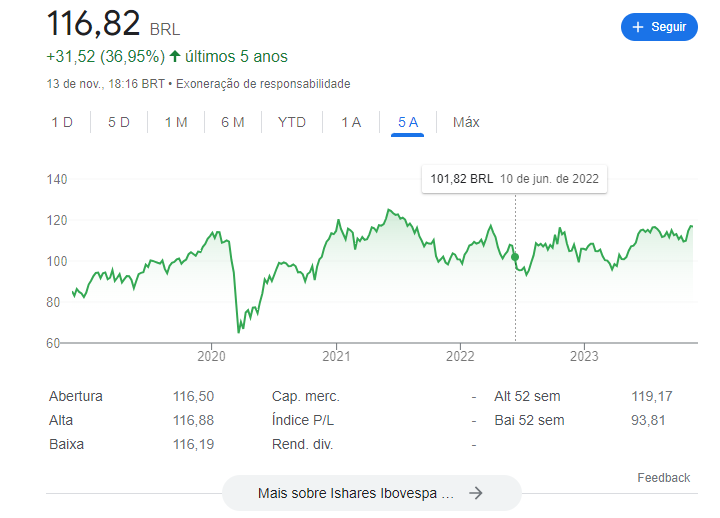Open the Exoneração de responsabilidade link
The height and width of the screenshot is (518, 720).
(263, 84)
